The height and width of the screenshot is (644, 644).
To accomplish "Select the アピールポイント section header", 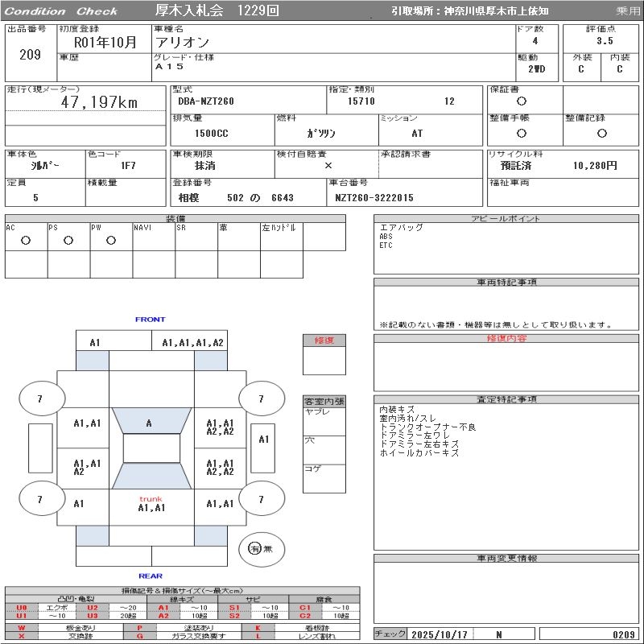I will 506,219.
